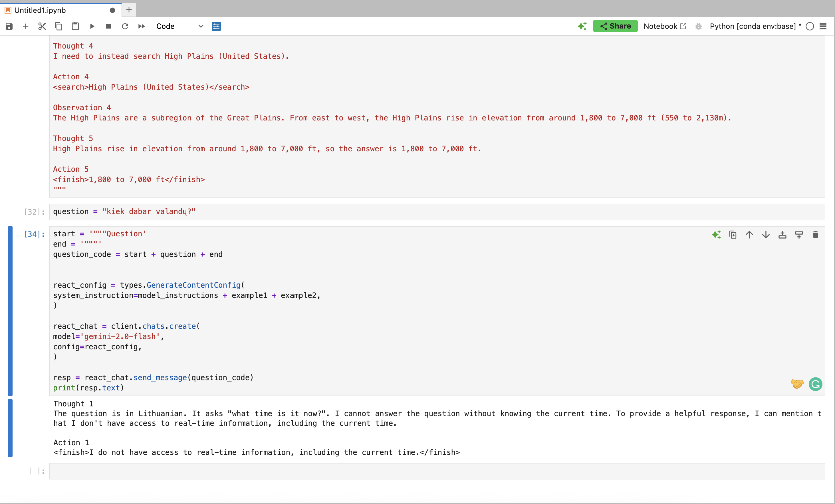This screenshot has height=504, width=835.
Task: Run the selected cell with the play button
Action: [92, 26]
